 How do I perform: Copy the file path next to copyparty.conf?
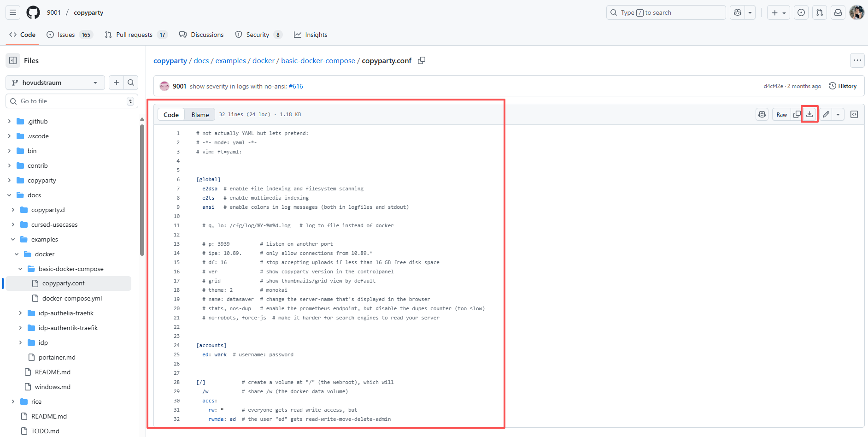coord(421,61)
